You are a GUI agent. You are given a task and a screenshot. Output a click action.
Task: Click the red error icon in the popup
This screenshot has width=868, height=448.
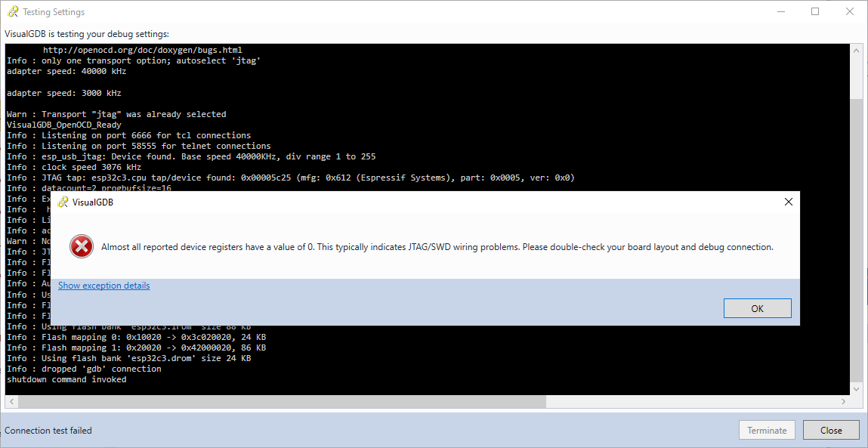pos(81,246)
